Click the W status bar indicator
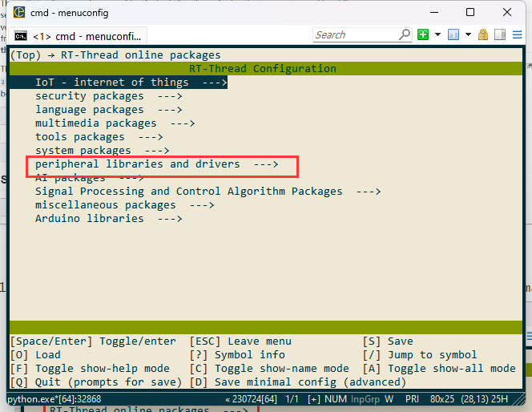The width and height of the screenshot is (532, 412). point(389,399)
